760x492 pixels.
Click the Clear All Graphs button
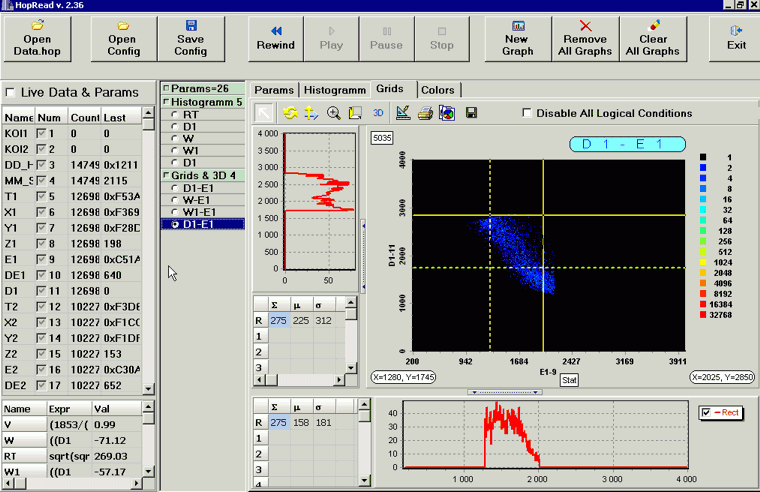(x=652, y=37)
